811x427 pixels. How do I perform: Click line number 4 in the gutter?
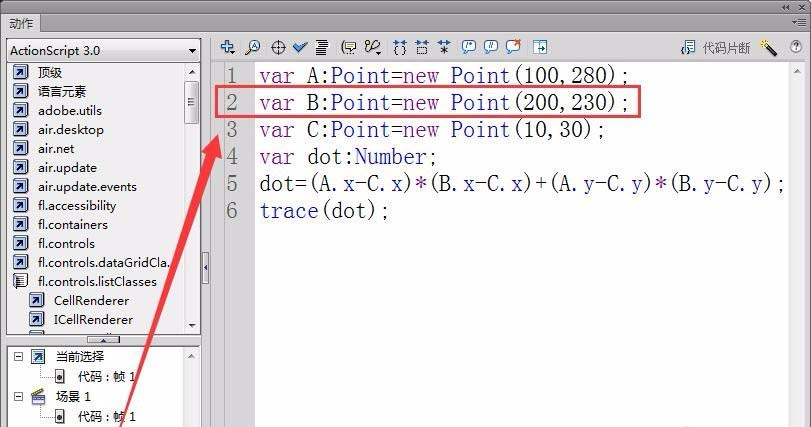coord(232,156)
